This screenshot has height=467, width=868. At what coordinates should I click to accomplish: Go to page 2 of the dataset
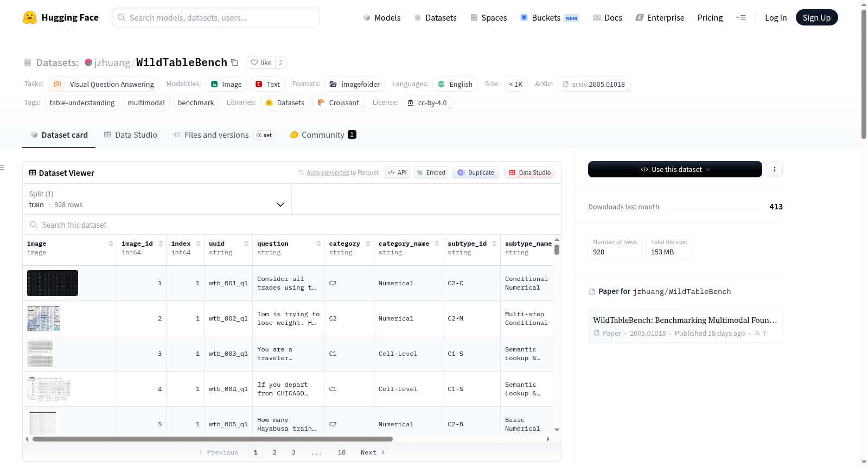(275, 452)
